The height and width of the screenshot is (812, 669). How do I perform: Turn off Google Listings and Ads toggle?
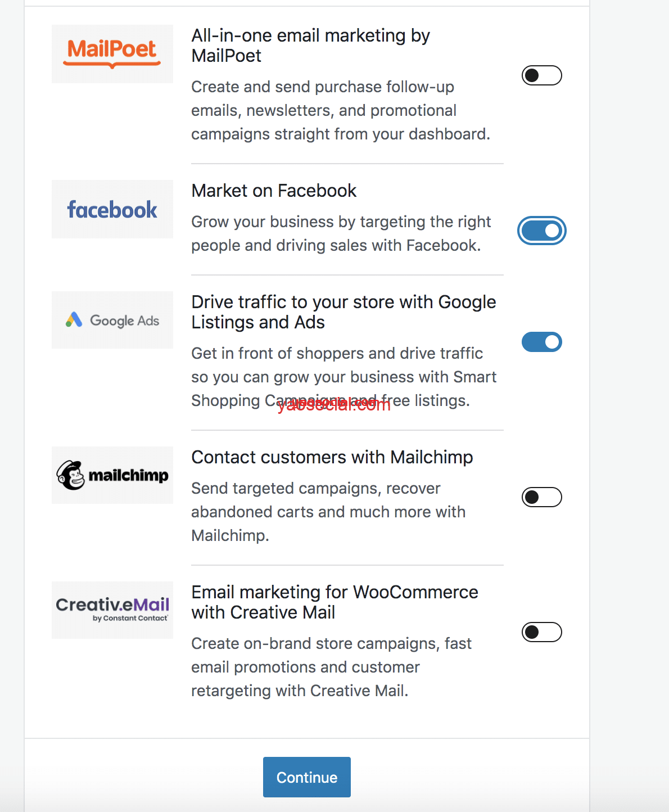coord(541,342)
